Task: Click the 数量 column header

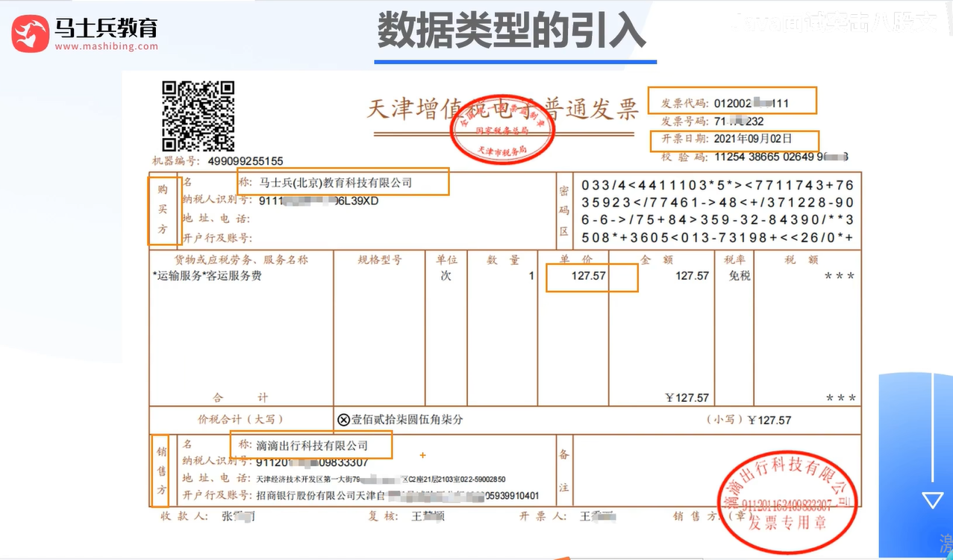Action: pos(503,259)
